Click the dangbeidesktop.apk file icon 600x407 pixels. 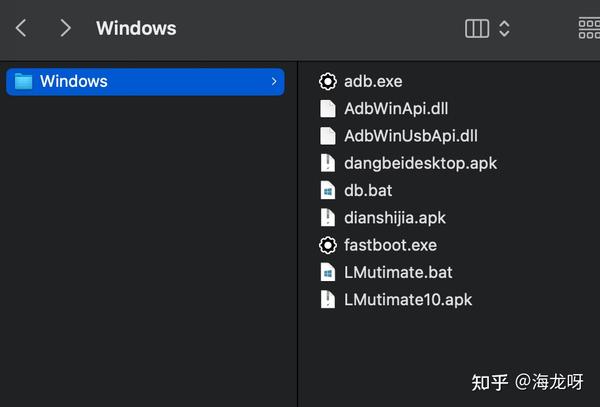[327, 163]
